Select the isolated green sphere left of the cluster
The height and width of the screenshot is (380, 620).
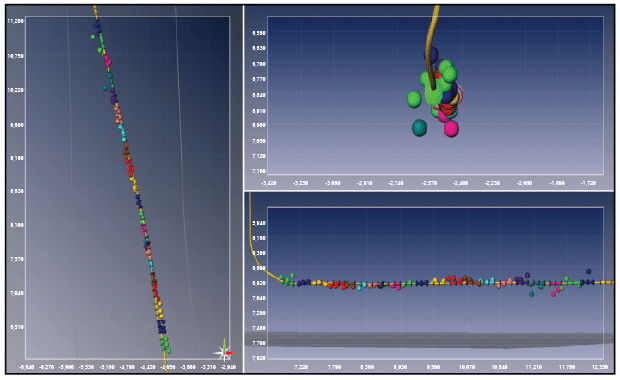(x=414, y=99)
